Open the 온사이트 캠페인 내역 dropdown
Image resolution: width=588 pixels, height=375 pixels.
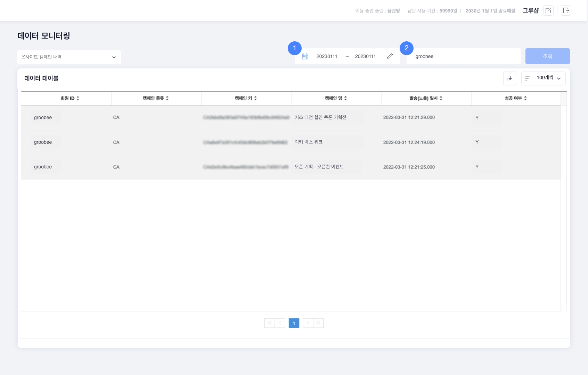coord(69,57)
